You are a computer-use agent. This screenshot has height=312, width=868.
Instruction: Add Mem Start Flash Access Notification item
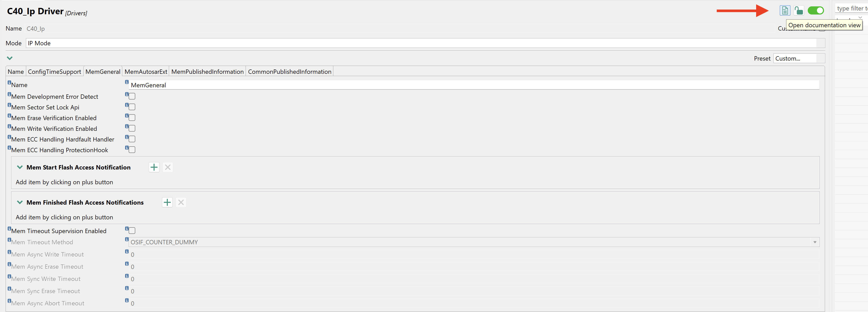tap(154, 167)
